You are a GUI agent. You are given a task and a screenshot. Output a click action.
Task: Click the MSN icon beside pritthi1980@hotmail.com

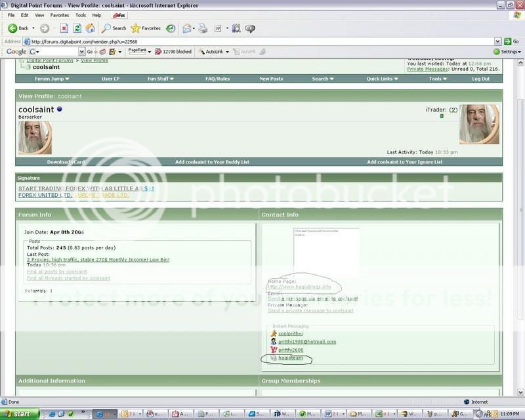274,342
